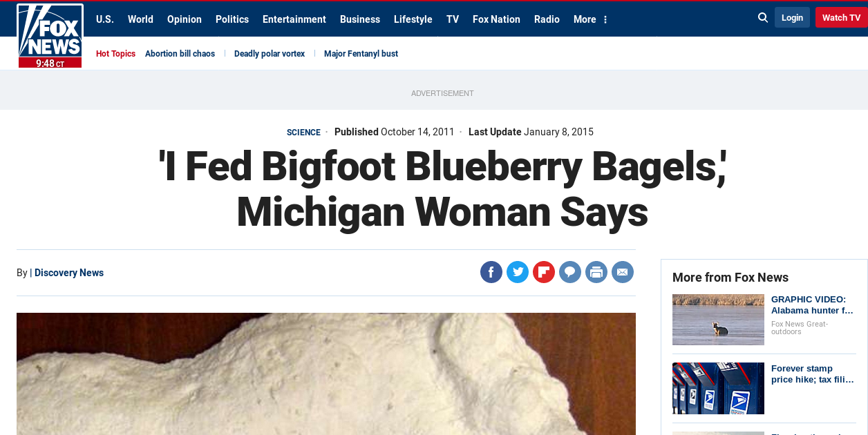This screenshot has height=435, width=868.
Task: Click the Watch TV button
Action: click(841, 17)
